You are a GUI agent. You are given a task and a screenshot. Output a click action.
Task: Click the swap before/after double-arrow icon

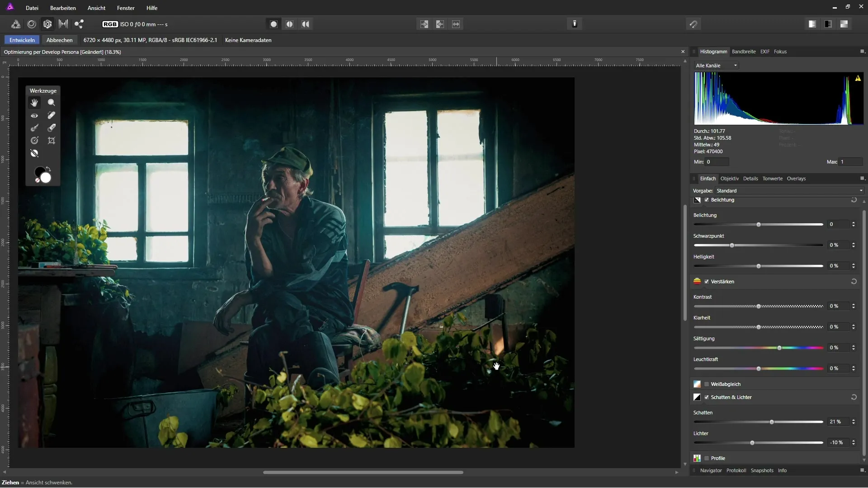[x=456, y=24]
